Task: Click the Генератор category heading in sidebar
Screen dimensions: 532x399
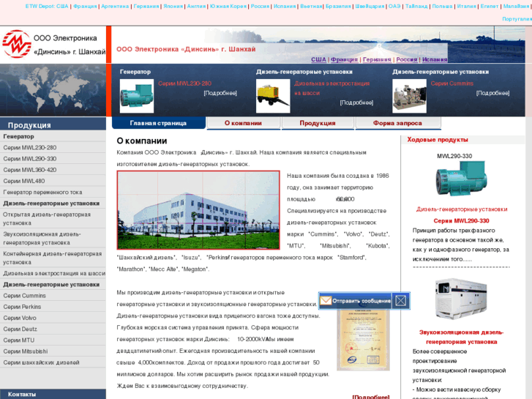Action: [19, 136]
